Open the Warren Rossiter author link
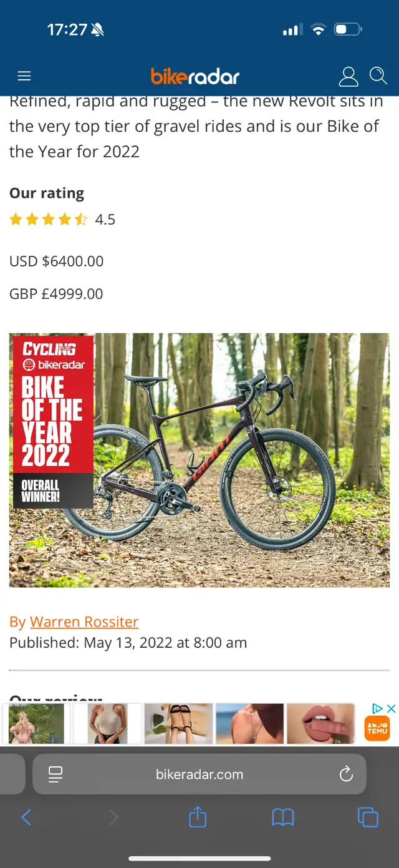 (84, 622)
